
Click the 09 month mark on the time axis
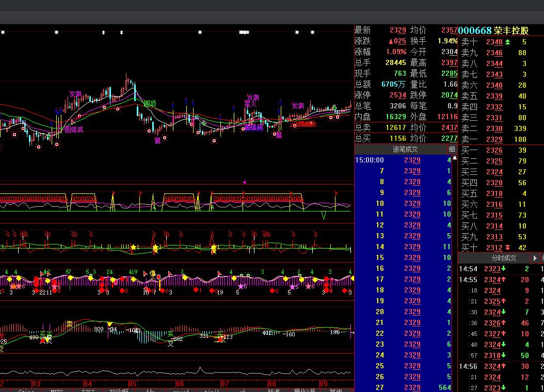pos(323,384)
